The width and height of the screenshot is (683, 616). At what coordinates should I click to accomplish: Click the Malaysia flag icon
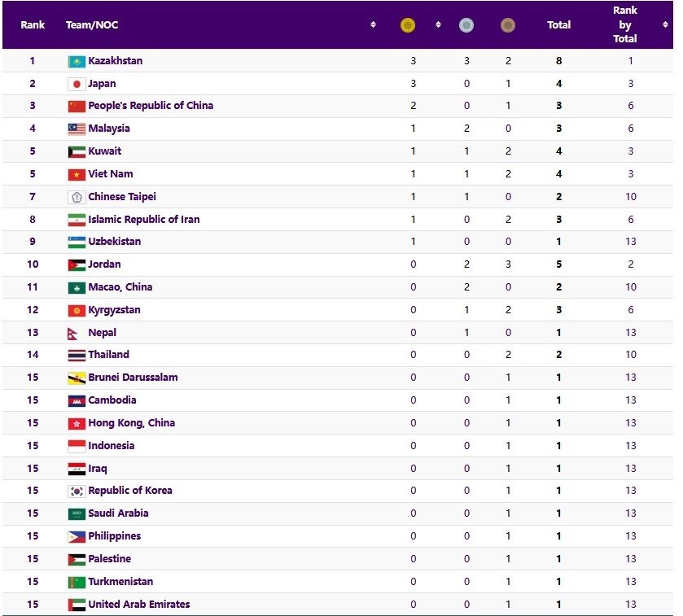click(77, 129)
